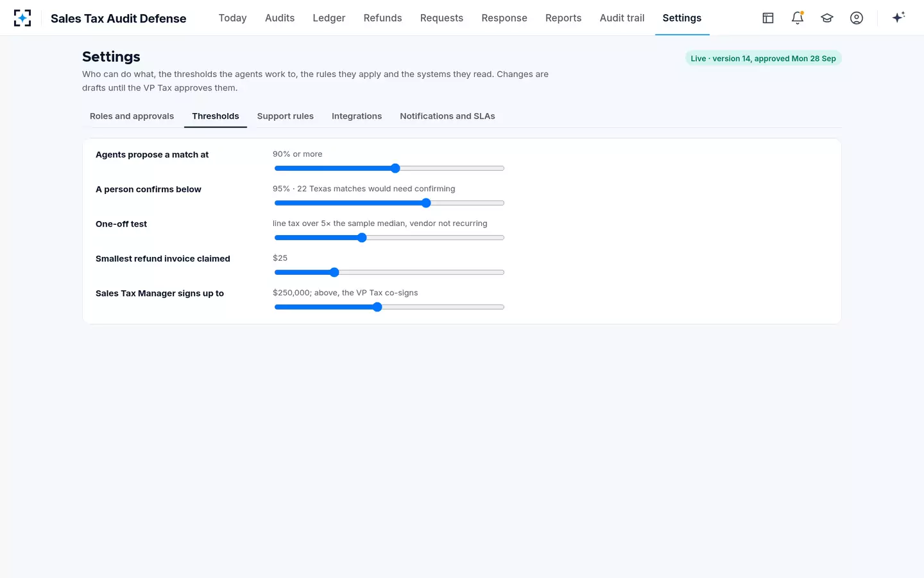
Task: Open the Notifications and SLAs tab
Action: click(447, 116)
